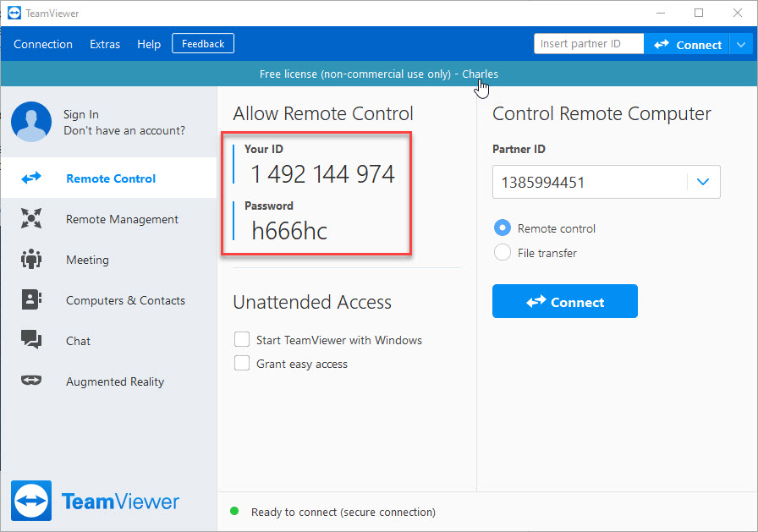Click the Insert partner ID field

pyautogui.click(x=588, y=44)
